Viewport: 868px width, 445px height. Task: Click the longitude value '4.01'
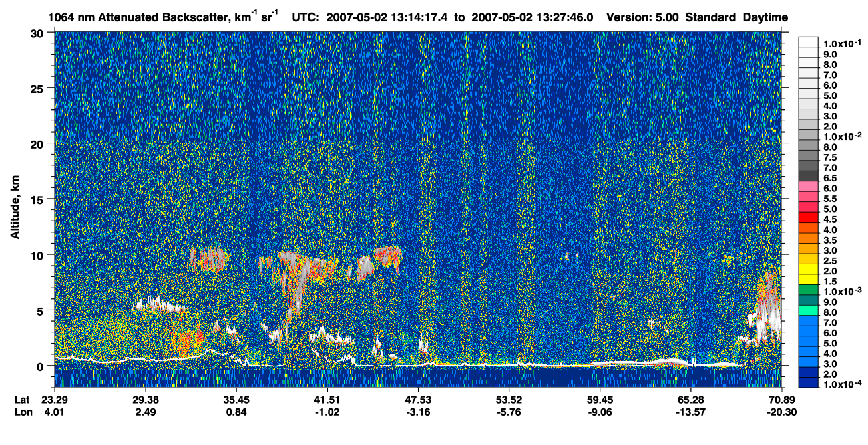[54, 412]
